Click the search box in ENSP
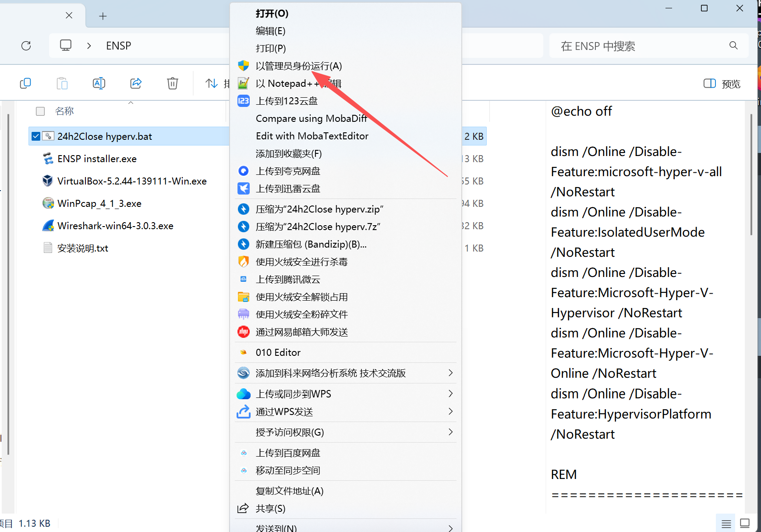The height and width of the screenshot is (532, 761). pyautogui.click(x=648, y=46)
